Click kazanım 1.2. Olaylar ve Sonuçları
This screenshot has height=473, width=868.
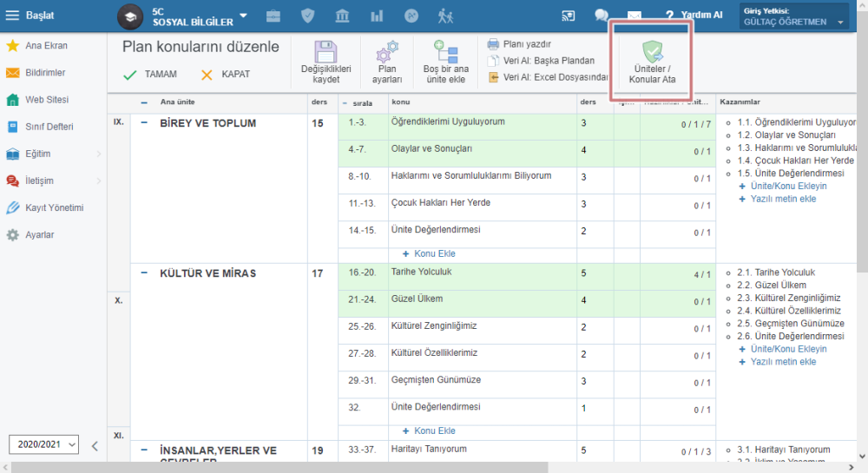pos(786,135)
